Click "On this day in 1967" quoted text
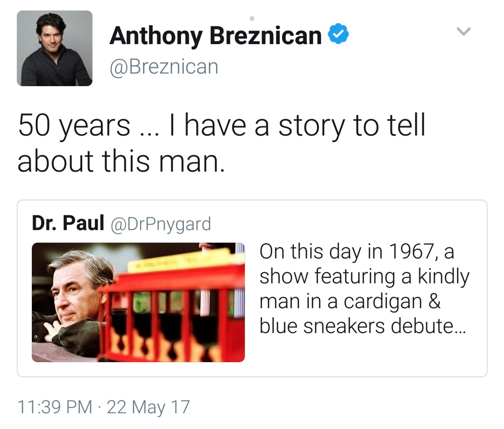This screenshot has width=504, height=429. tap(356, 251)
